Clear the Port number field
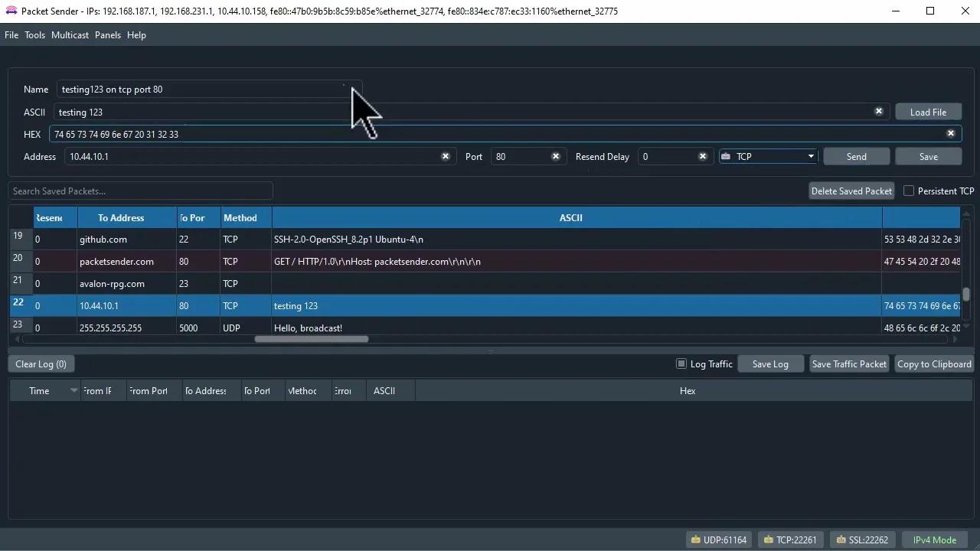980x551 pixels. coord(556,156)
